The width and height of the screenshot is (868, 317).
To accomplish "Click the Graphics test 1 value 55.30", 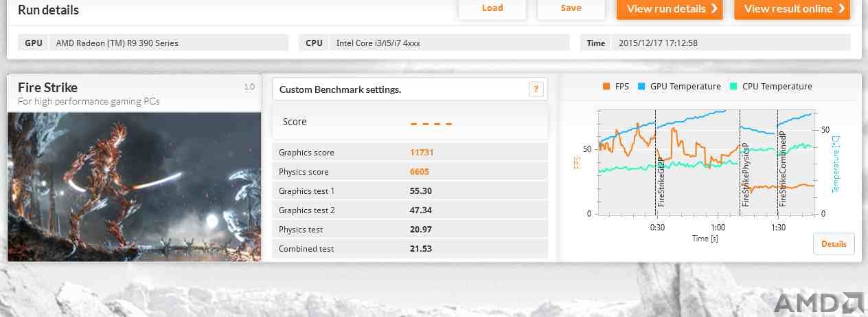I will (x=421, y=191).
